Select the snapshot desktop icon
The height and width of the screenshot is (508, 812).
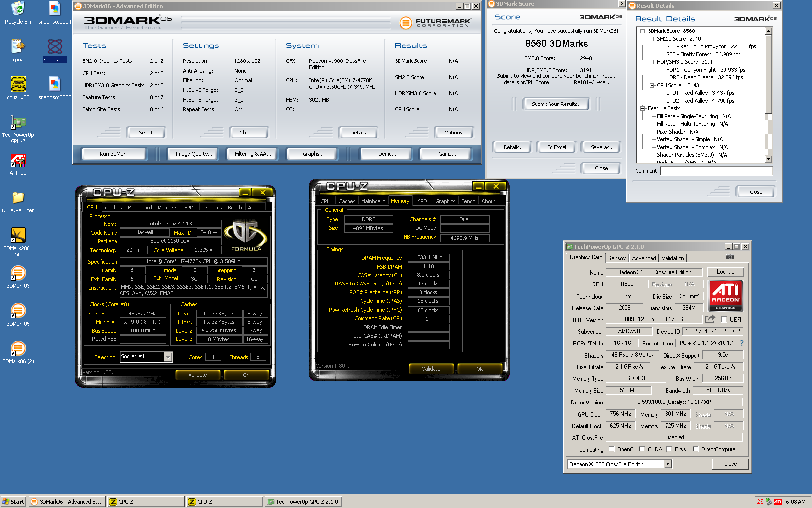click(x=55, y=50)
